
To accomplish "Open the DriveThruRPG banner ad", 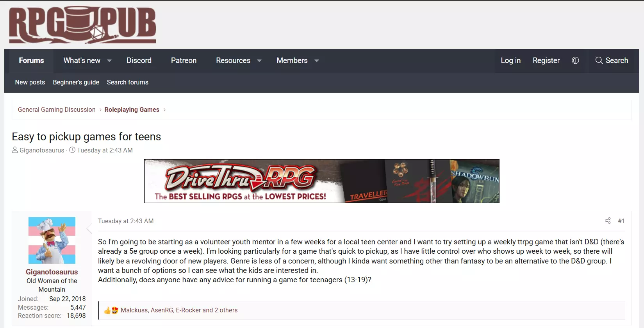I will (322, 181).
